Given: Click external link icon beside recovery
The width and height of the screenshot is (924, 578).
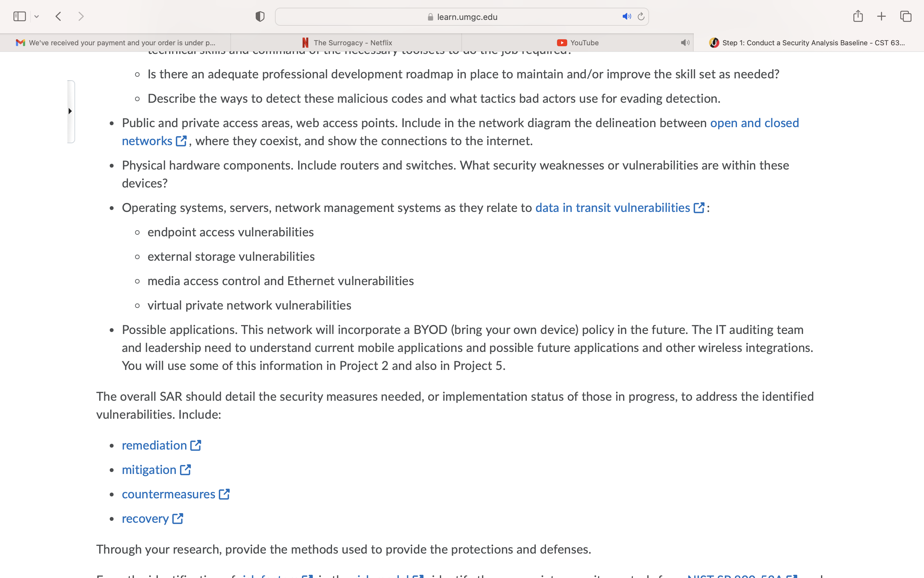Looking at the screenshot, I should (x=178, y=519).
